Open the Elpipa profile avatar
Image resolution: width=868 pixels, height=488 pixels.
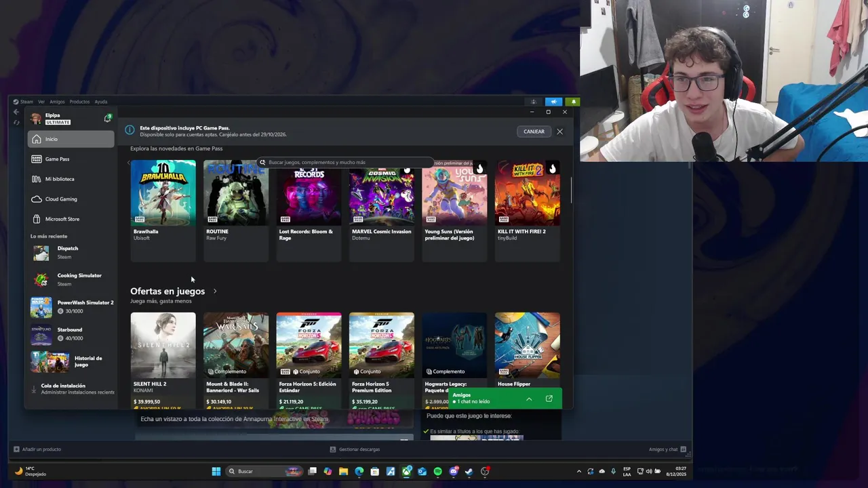click(36, 119)
